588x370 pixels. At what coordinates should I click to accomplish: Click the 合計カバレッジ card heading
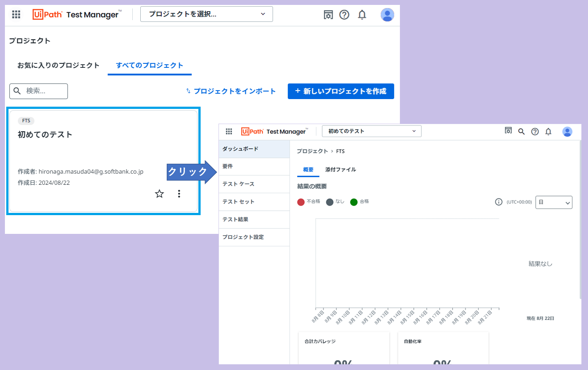pos(320,341)
